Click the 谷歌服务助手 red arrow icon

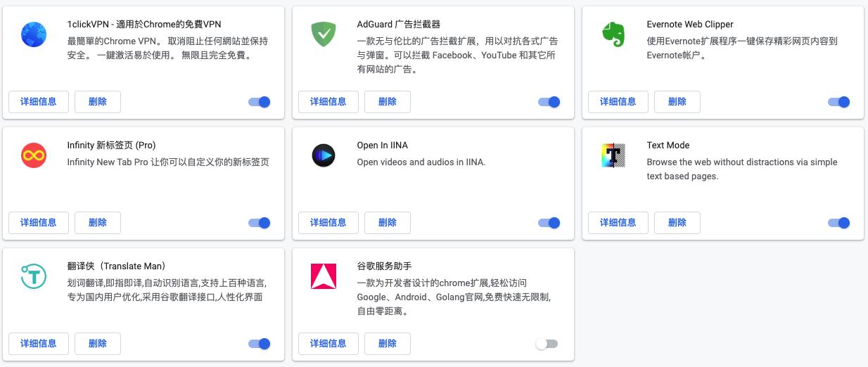point(324,276)
